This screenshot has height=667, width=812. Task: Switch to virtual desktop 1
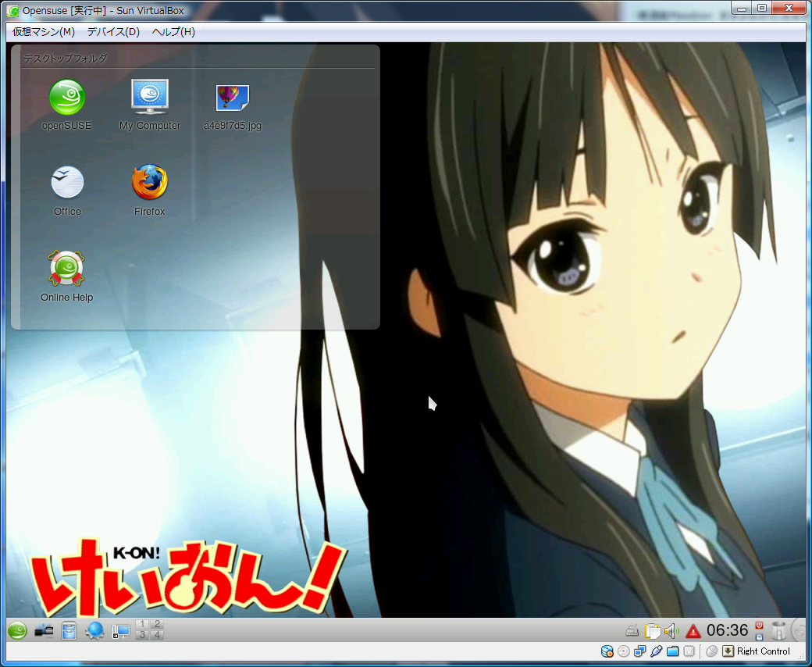click(142, 625)
